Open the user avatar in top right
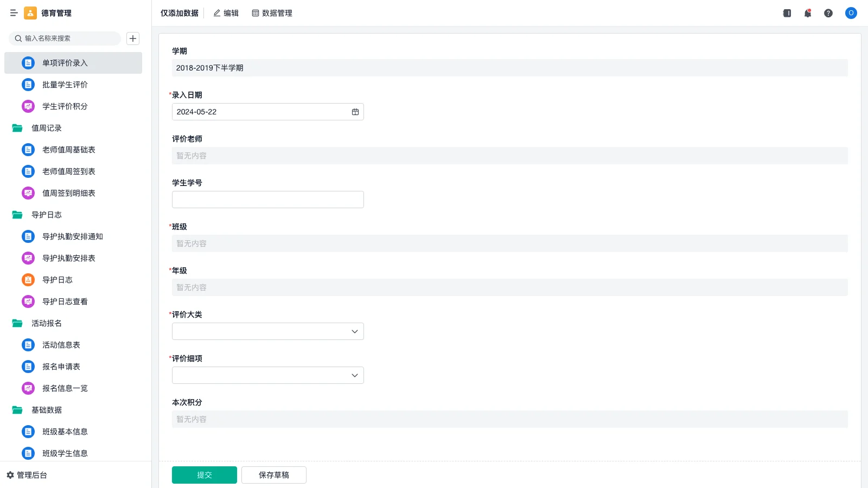The image size is (868, 488). [x=851, y=13]
